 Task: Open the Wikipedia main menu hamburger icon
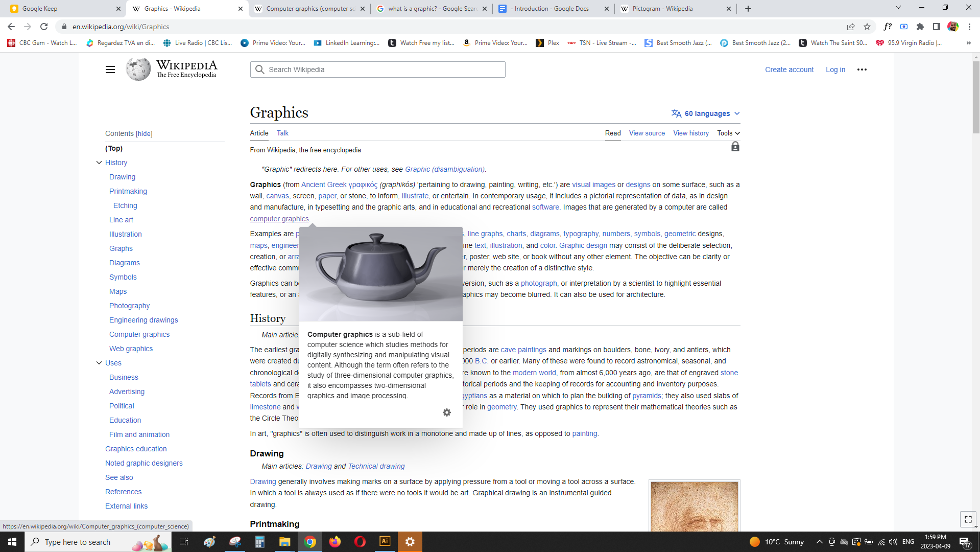click(110, 70)
